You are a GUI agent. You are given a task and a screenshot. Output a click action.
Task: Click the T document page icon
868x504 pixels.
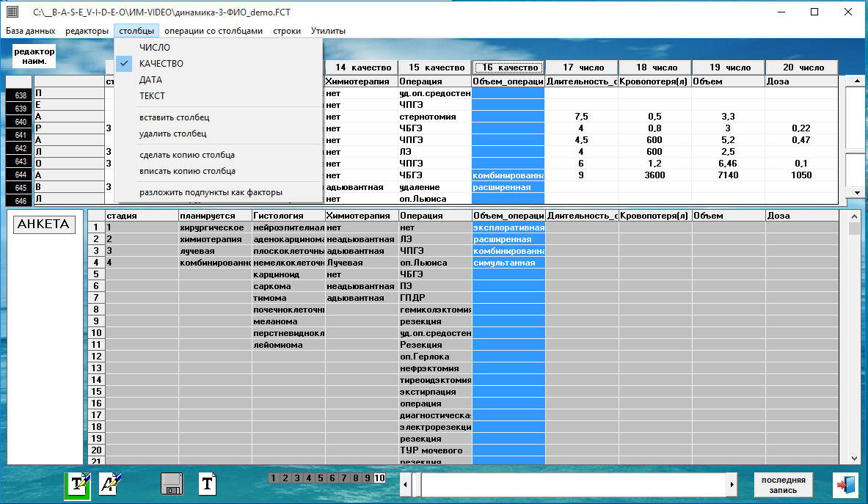[208, 483]
